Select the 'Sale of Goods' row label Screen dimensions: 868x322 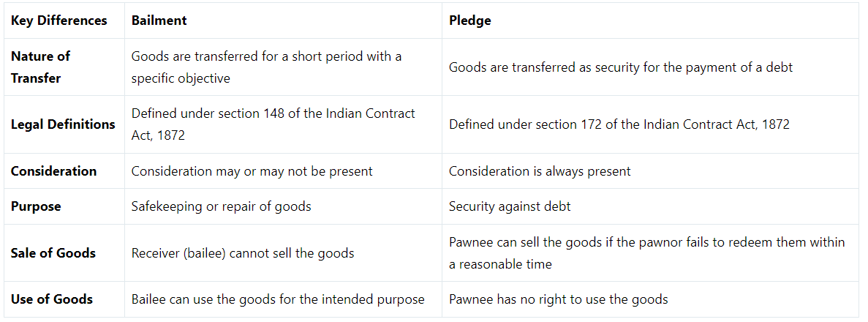tap(53, 253)
